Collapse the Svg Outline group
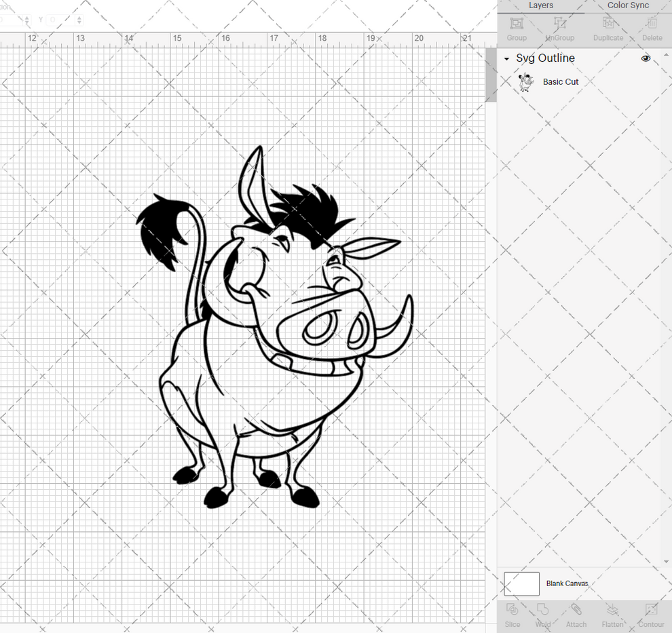Screen dimensions: 672x633 [x=505, y=58]
